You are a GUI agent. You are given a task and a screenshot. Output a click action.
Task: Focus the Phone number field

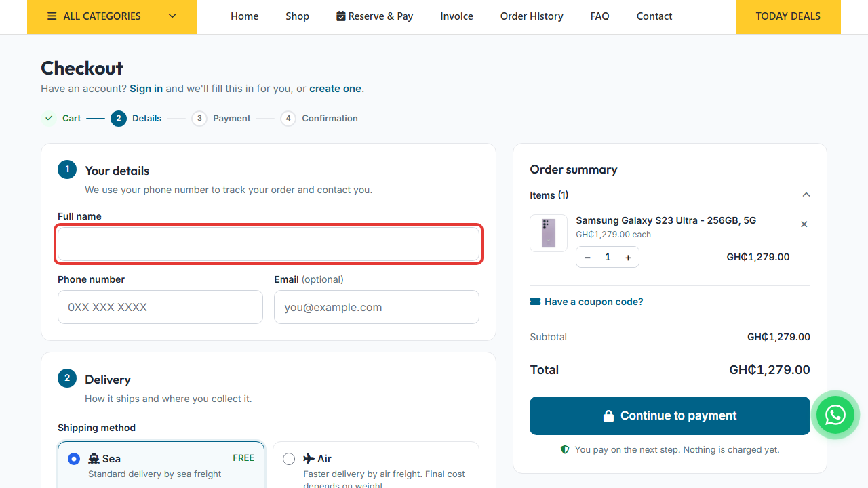(x=160, y=307)
